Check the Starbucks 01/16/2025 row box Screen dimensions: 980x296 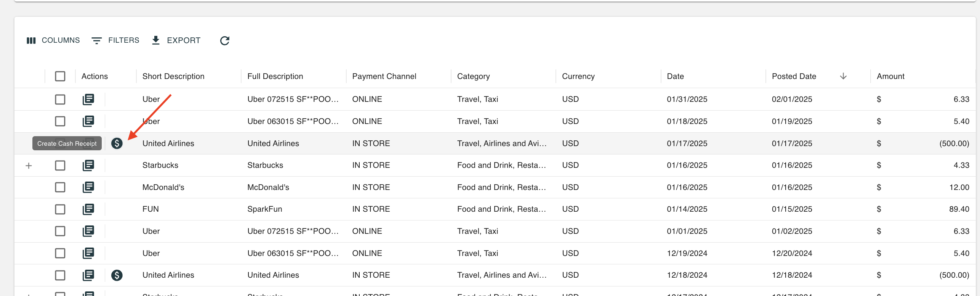point(60,166)
